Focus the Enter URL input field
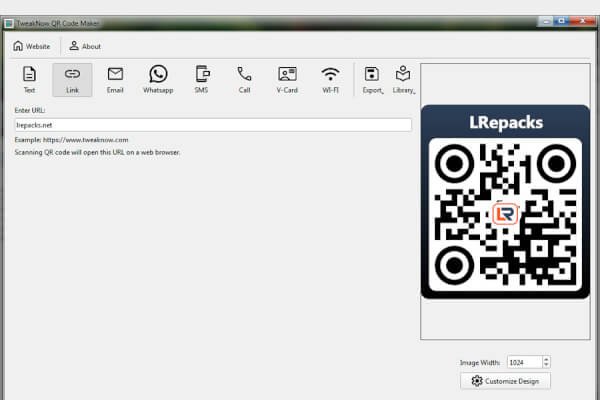 213,125
